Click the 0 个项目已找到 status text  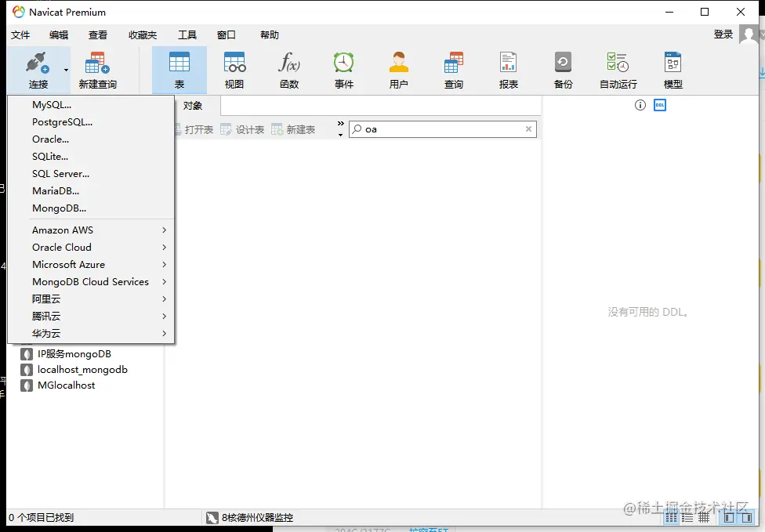[41, 518]
